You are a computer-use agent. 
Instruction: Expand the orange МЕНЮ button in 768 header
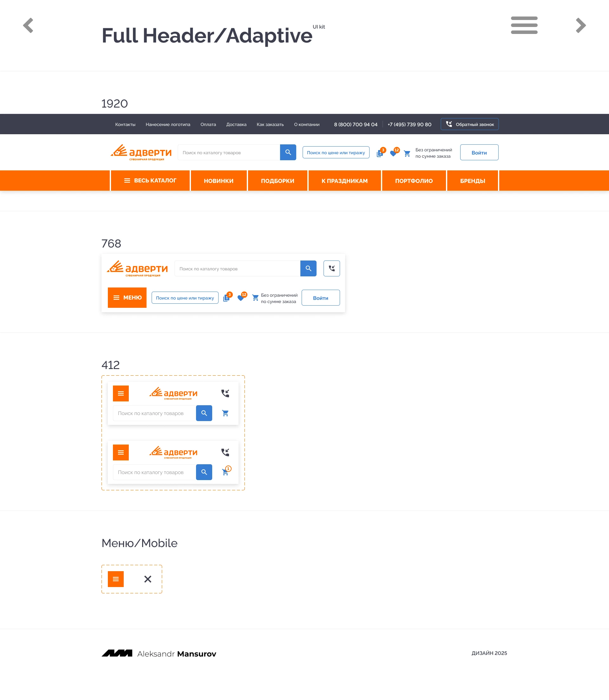(127, 297)
